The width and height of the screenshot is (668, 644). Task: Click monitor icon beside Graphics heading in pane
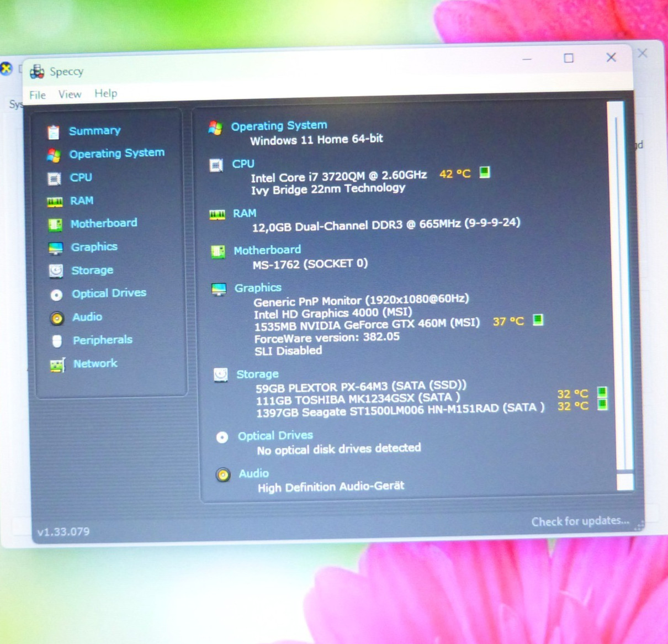(219, 289)
